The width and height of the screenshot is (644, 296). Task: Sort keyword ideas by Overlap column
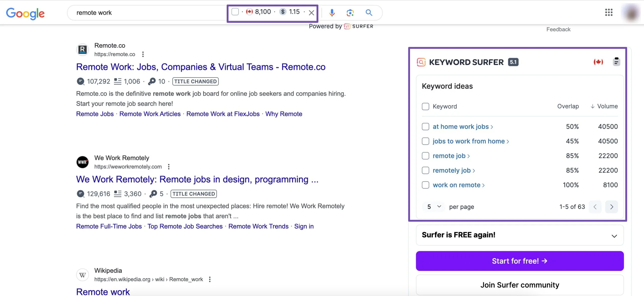tap(568, 106)
